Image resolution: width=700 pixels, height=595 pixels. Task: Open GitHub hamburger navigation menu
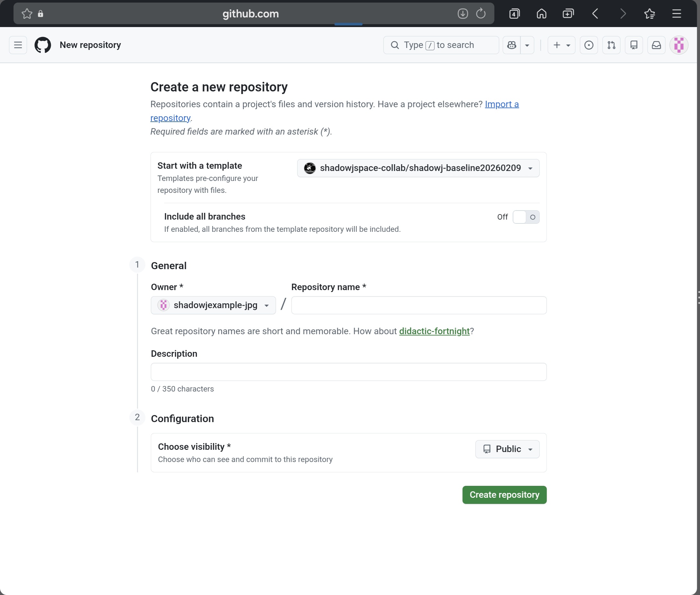coord(18,45)
